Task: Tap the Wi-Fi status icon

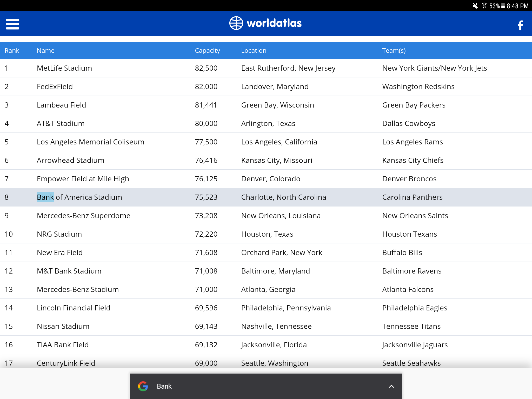Action: point(484,6)
